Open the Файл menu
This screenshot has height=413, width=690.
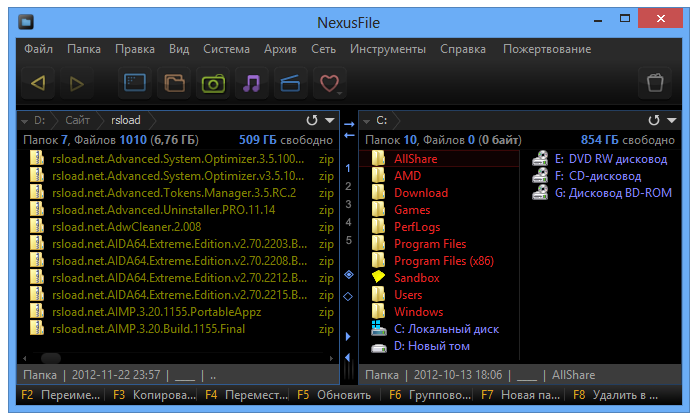point(38,49)
